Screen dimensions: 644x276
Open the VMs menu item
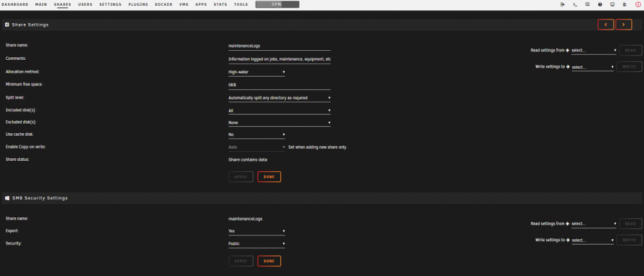tap(184, 5)
